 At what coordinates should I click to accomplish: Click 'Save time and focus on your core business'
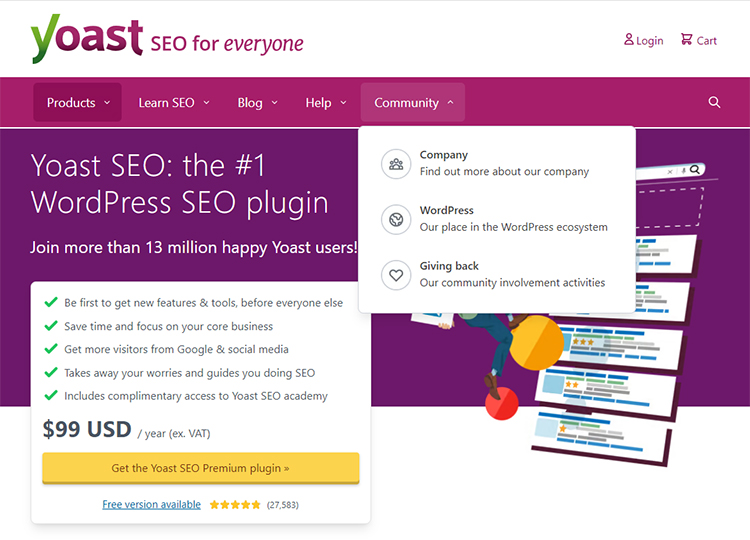[168, 326]
